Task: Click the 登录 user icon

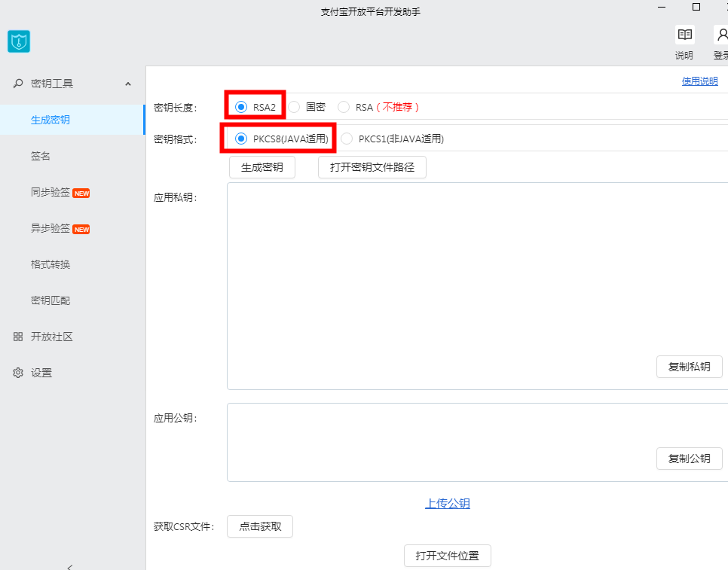Action: point(721,35)
